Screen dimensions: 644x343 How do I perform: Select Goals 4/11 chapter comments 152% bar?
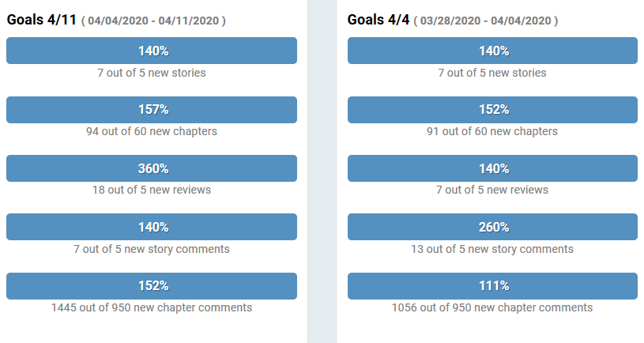[x=152, y=286]
